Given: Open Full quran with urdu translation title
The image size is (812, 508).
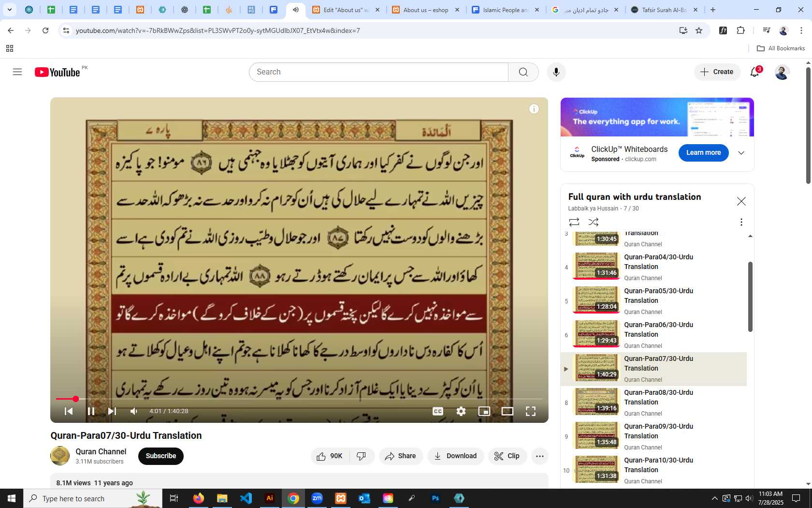Looking at the screenshot, I should 634,197.
